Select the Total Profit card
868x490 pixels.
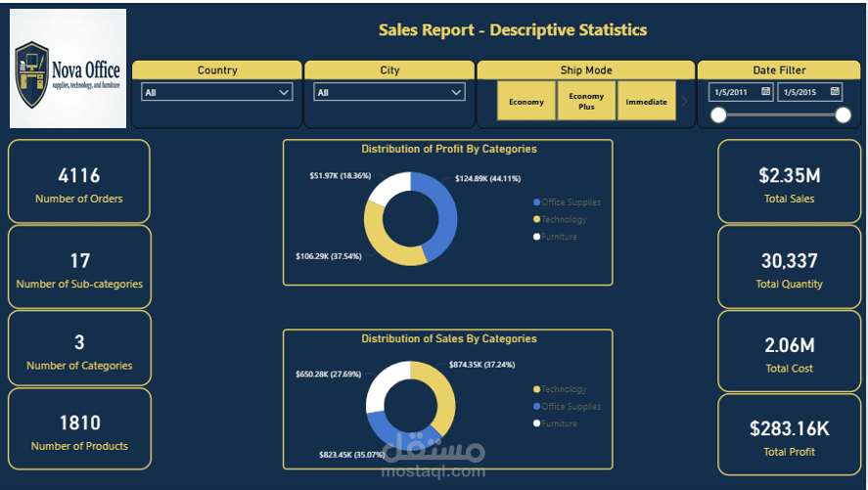point(789,434)
